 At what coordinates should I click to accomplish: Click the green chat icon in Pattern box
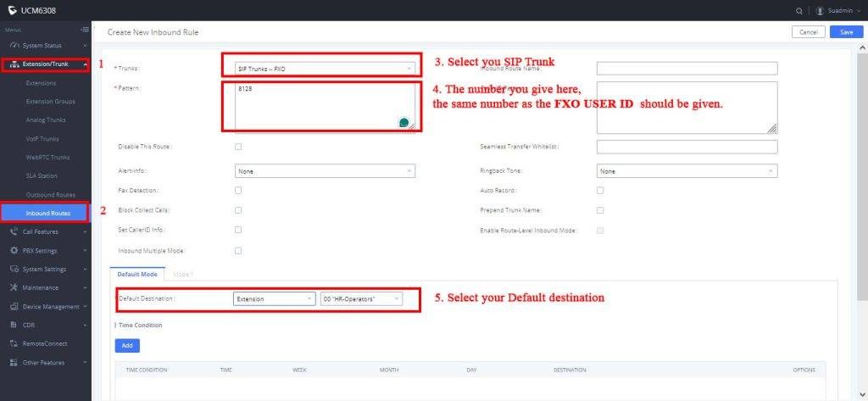(404, 122)
